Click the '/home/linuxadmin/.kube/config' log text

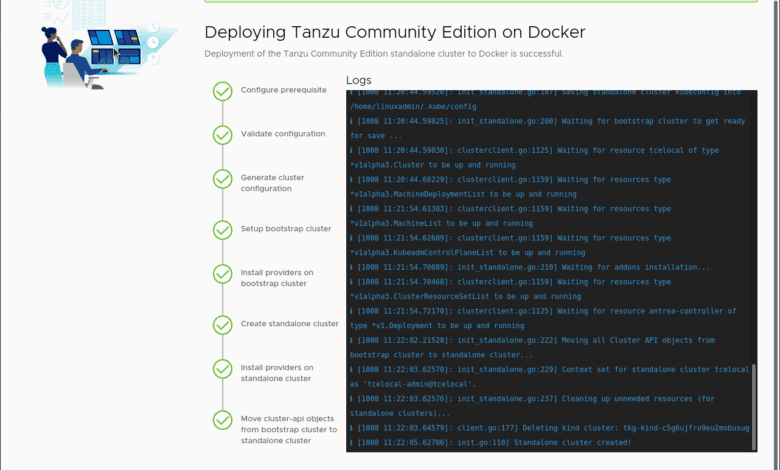413,106
